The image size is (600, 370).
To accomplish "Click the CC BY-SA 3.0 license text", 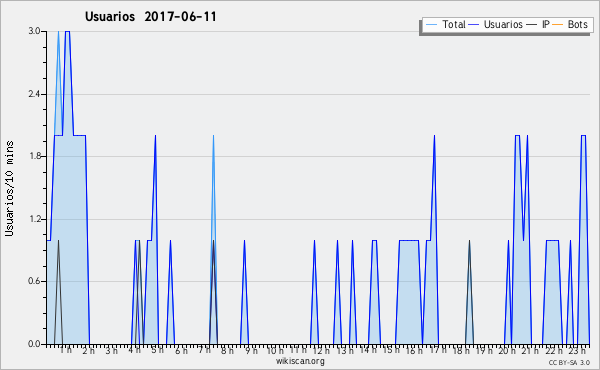I will pyautogui.click(x=569, y=362).
